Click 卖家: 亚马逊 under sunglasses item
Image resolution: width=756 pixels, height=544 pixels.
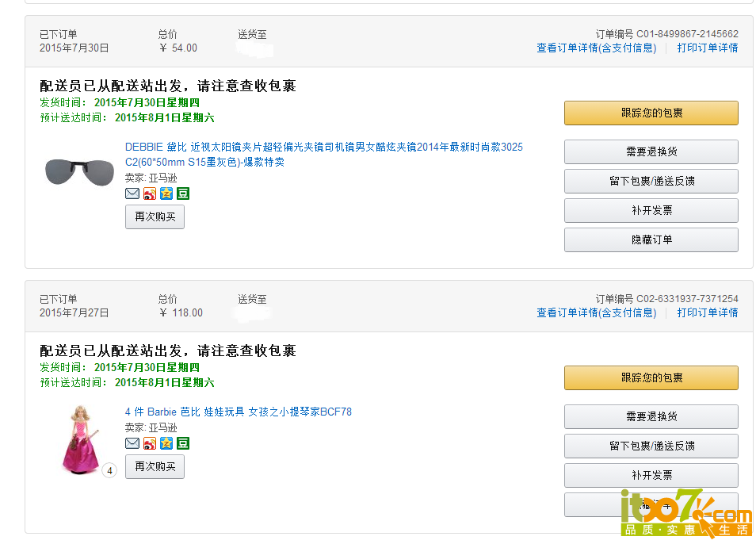151,178
